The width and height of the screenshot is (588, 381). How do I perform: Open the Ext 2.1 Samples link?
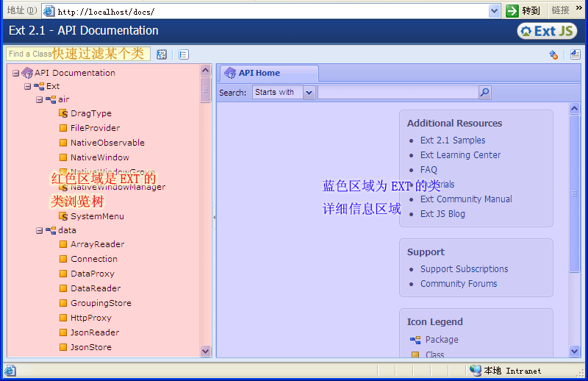pyautogui.click(x=453, y=140)
